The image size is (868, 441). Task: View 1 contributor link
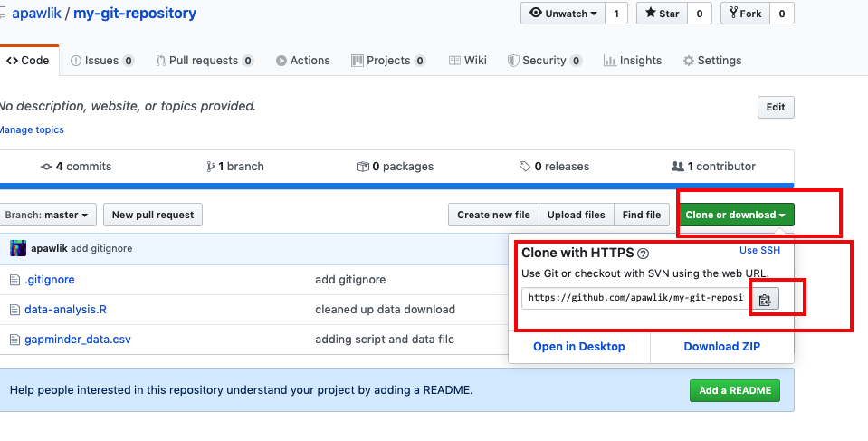(x=713, y=167)
